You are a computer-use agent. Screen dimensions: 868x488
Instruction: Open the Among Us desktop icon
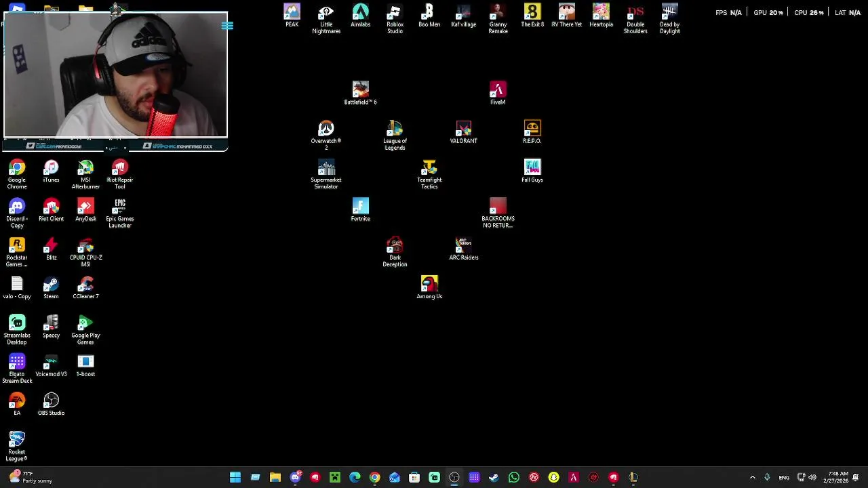click(429, 287)
